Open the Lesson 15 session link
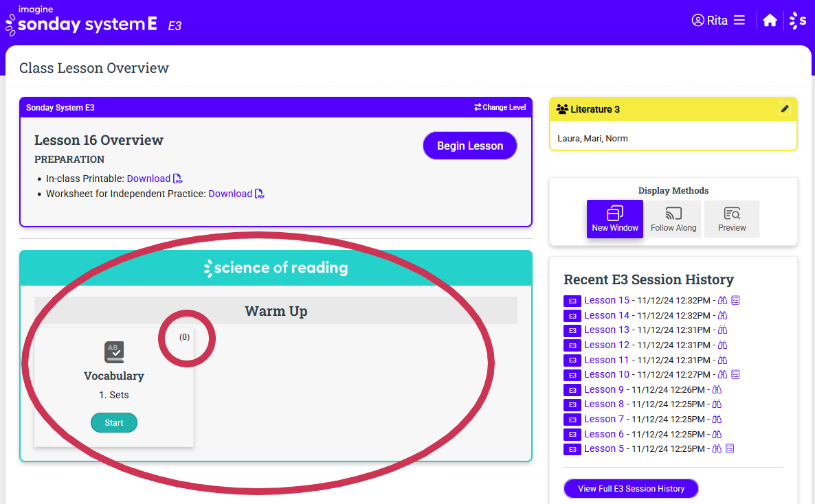This screenshot has width=815, height=504. [x=607, y=300]
